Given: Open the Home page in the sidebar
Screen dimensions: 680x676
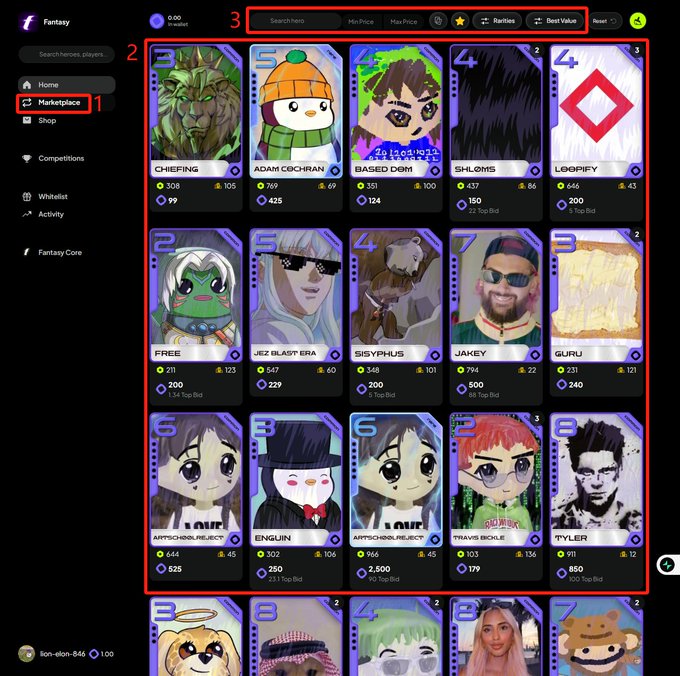Looking at the screenshot, I should 66,85.
